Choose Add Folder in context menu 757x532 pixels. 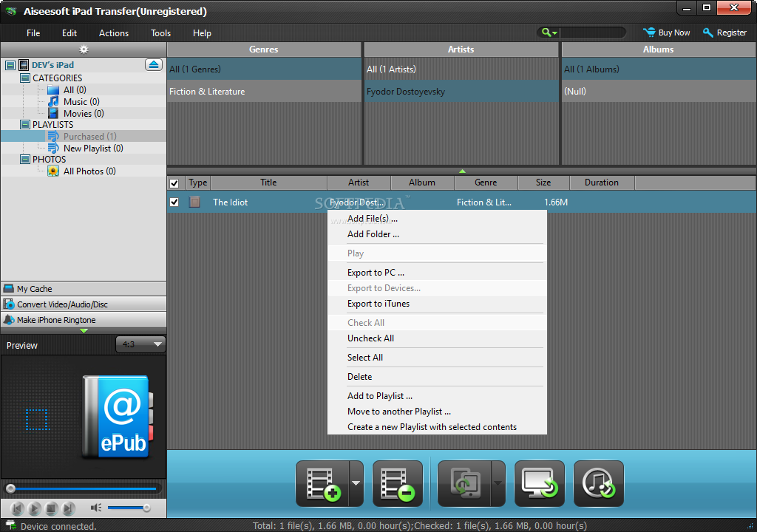pos(437,234)
